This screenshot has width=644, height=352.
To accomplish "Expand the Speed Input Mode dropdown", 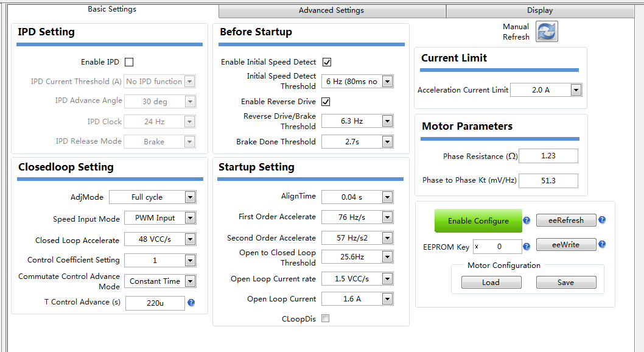I will (190, 218).
